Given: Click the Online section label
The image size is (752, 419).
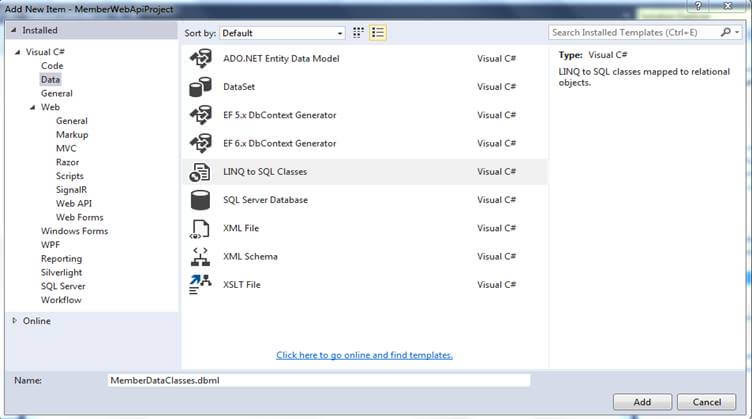Looking at the screenshot, I should 36,321.
